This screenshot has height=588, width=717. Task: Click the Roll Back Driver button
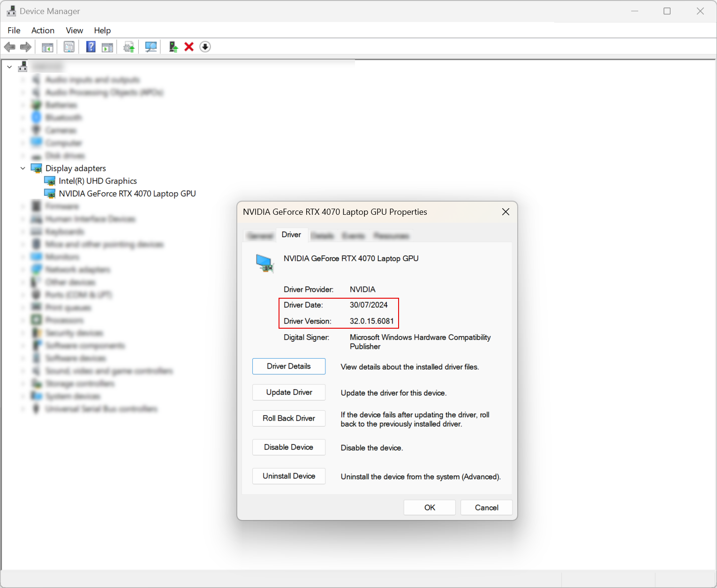(x=288, y=418)
